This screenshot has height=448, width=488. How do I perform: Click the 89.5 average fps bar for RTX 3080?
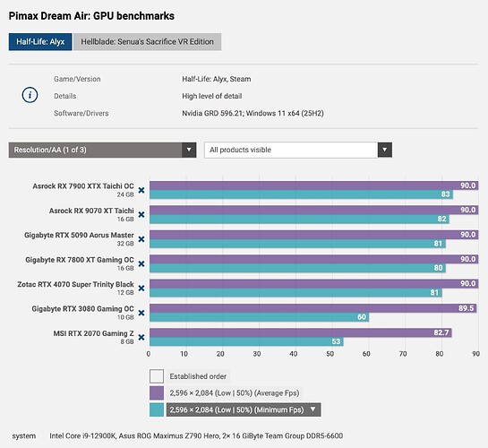313,308
